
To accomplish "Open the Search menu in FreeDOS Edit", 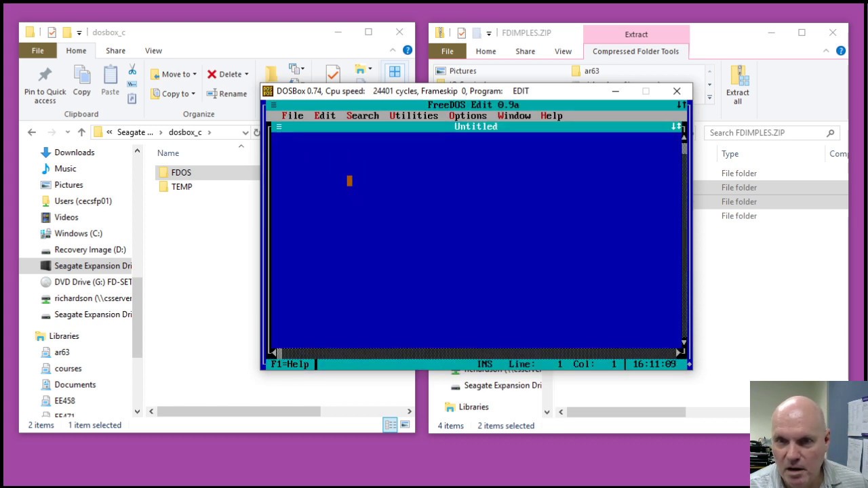I will click(363, 116).
